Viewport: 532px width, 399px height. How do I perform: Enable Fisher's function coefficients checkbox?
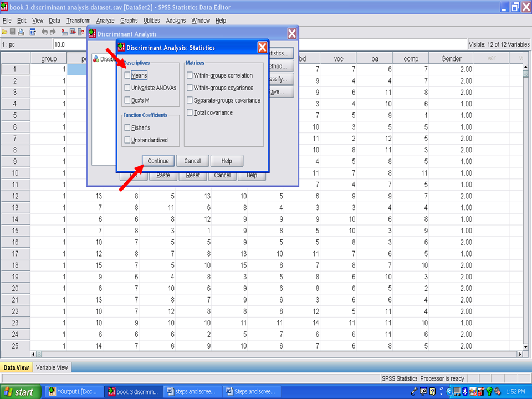[x=128, y=128]
